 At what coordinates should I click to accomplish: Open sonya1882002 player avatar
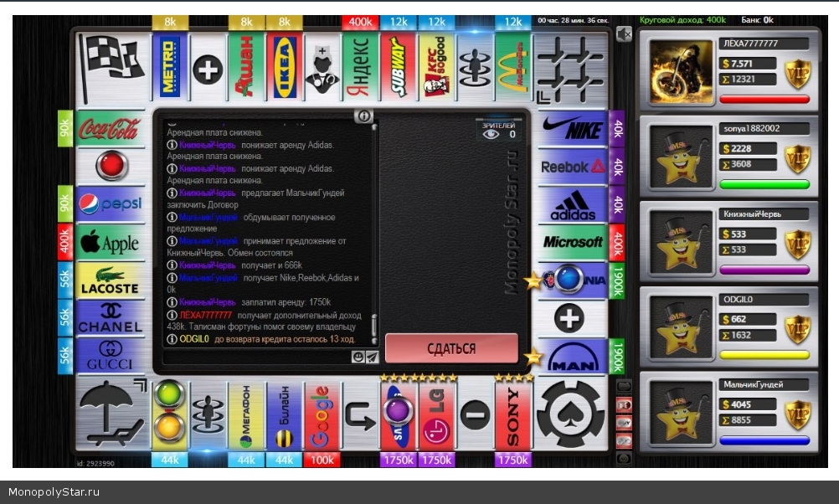(x=681, y=157)
